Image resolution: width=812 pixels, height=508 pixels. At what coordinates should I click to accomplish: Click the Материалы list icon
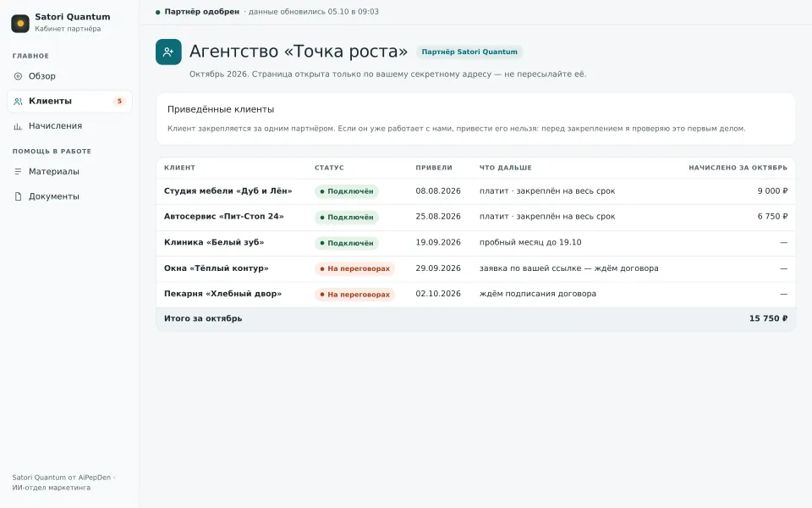[18, 172]
